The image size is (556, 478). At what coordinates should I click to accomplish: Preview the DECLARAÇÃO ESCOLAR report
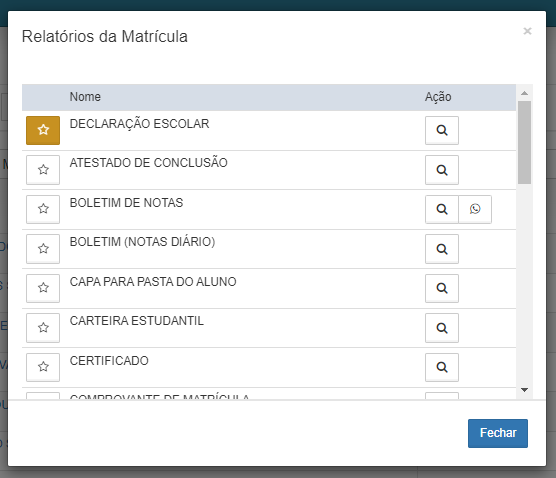(x=442, y=130)
